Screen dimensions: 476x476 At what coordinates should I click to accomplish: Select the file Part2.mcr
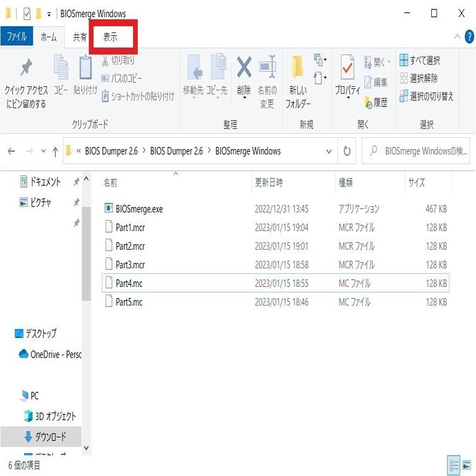click(x=275, y=246)
